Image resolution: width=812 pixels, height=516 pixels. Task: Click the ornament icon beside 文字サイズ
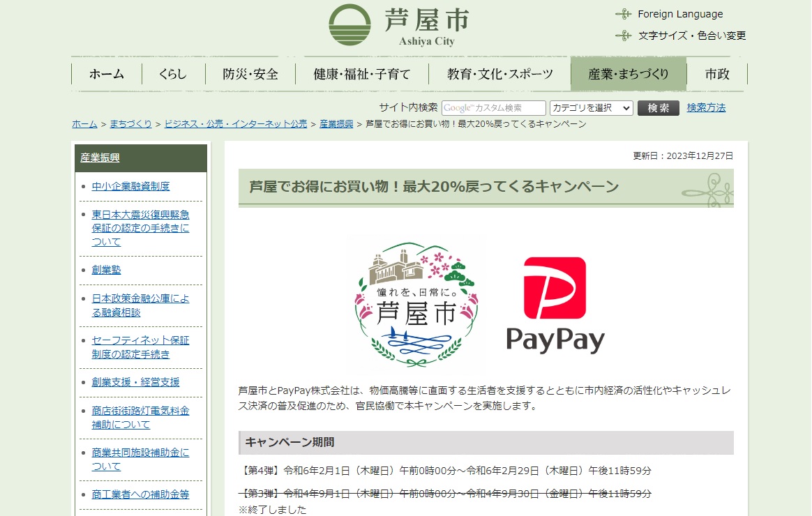click(x=624, y=35)
